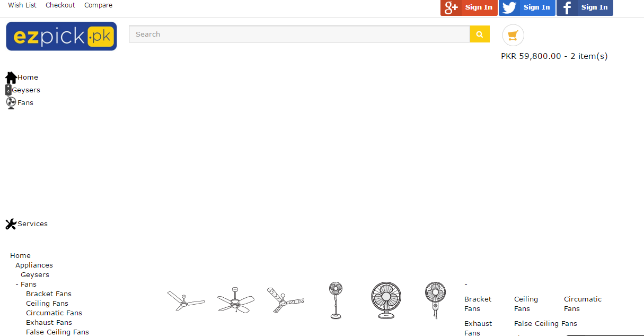
Task: Click the Search input field
Action: 299,34
